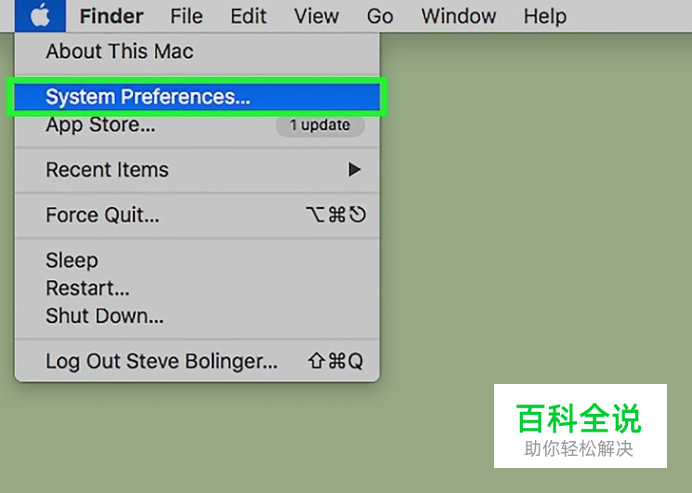Open the Go menu
This screenshot has height=493, width=692.
(x=380, y=16)
